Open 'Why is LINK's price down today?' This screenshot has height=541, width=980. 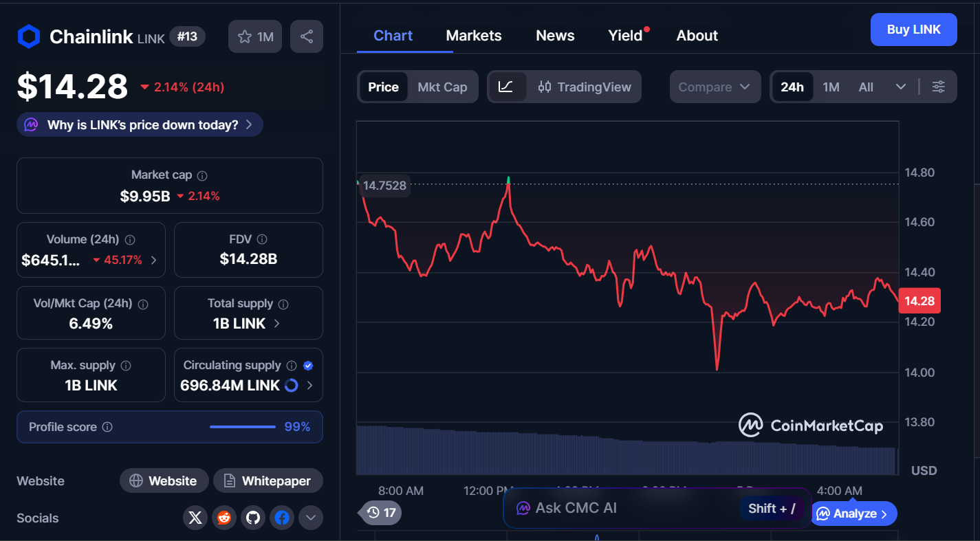click(x=140, y=124)
